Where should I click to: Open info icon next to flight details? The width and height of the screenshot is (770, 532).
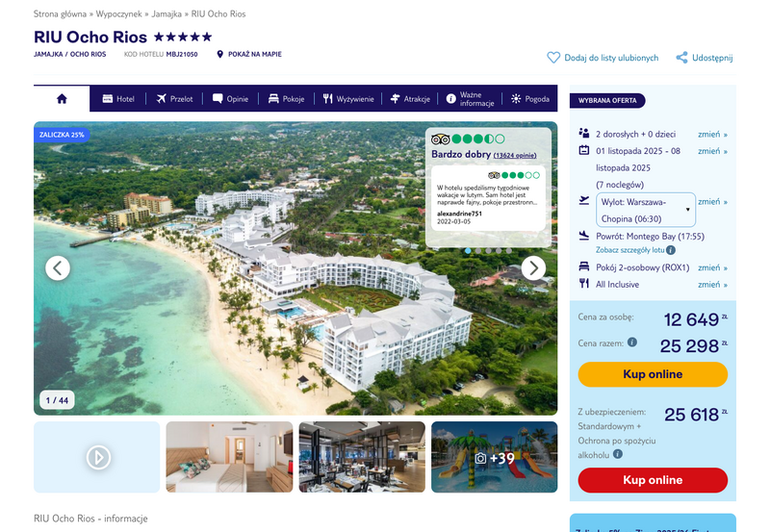click(x=671, y=250)
